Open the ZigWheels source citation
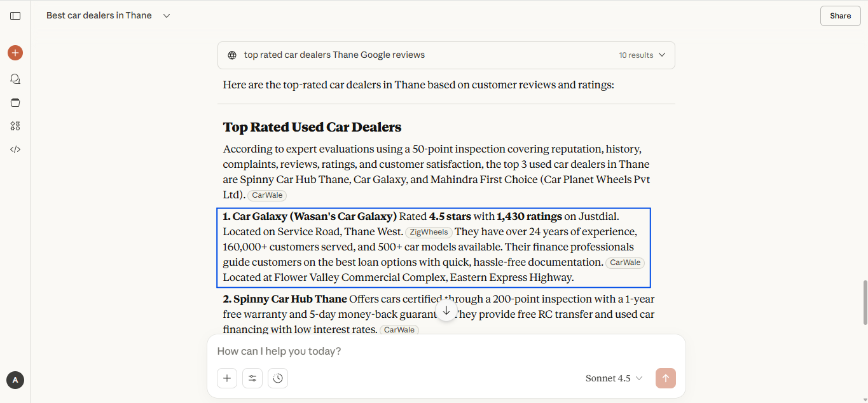The width and height of the screenshot is (868, 403). click(x=429, y=232)
